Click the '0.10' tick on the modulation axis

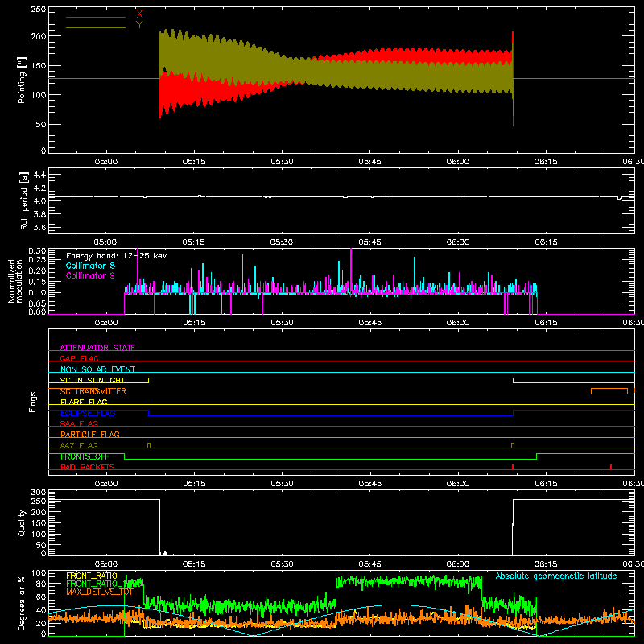(37, 292)
